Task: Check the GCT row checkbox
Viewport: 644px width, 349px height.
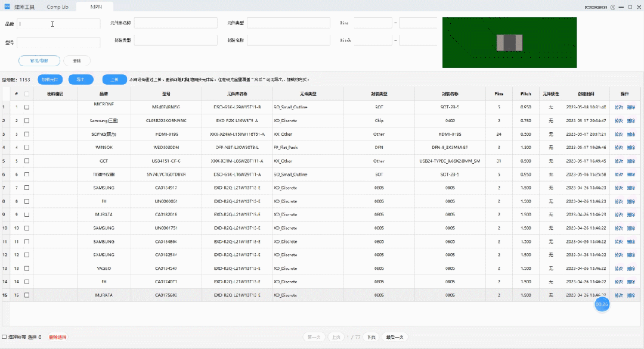Action: point(27,161)
